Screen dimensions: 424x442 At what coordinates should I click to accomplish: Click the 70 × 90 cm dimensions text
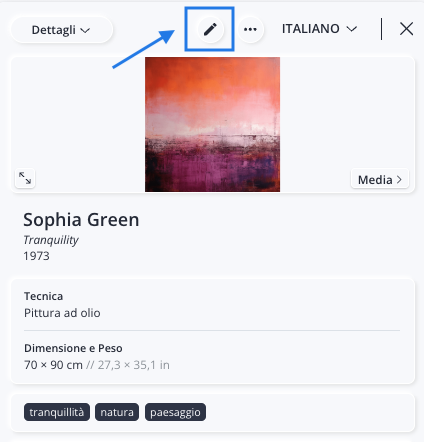[53, 365]
